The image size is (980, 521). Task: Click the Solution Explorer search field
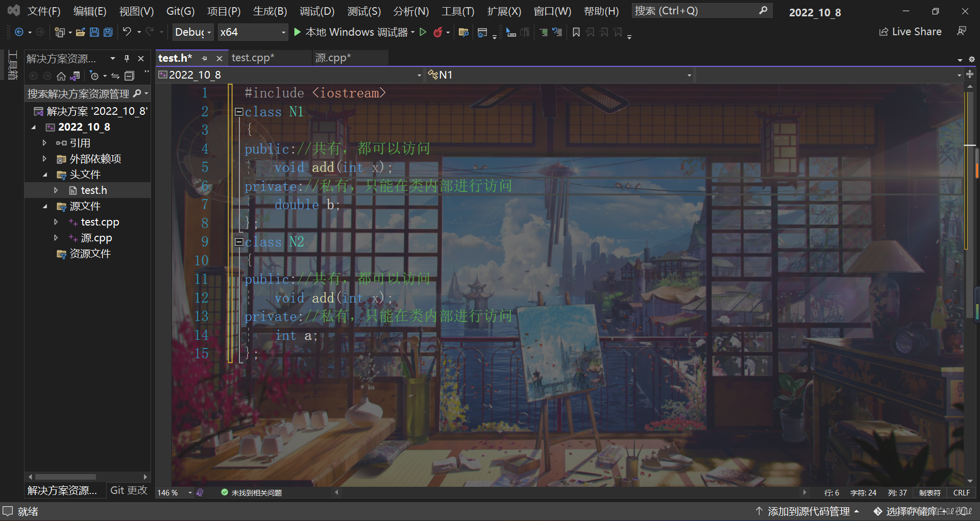pyautogui.click(x=79, y=94)
